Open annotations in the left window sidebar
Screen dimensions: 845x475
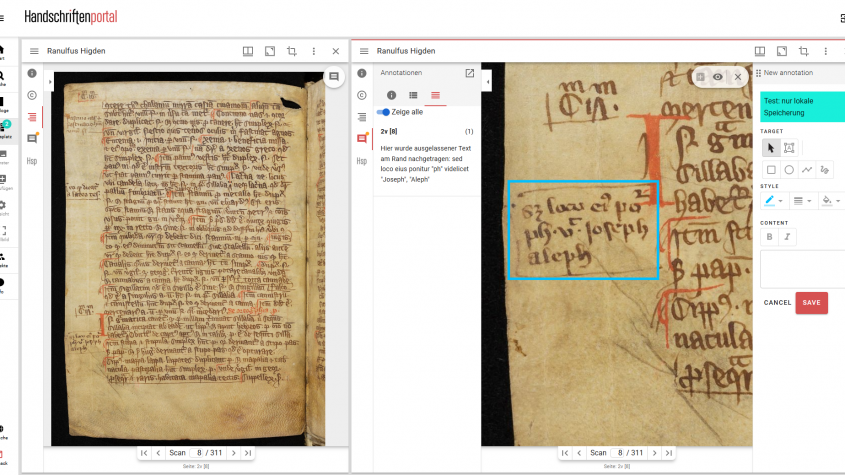(x=32, y=139)
